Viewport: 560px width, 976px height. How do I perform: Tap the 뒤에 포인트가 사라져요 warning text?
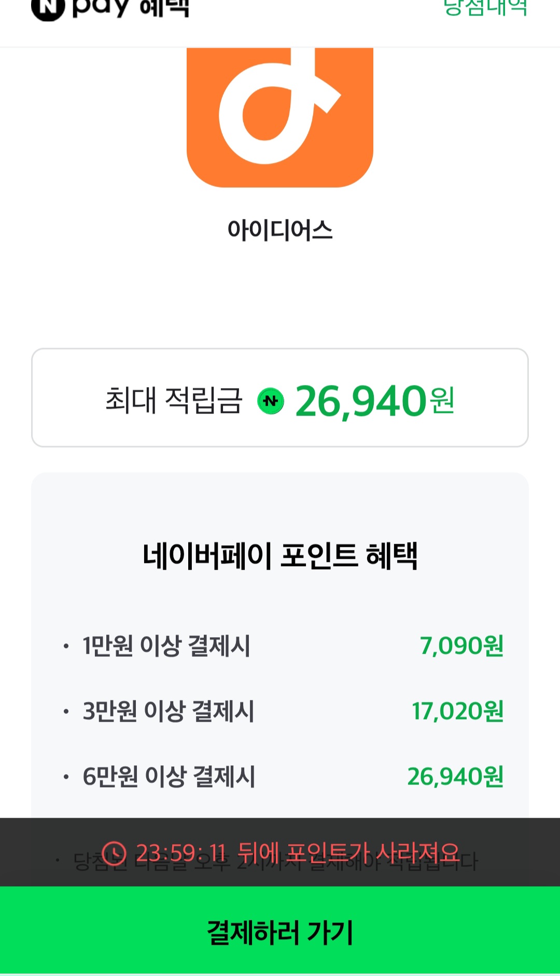click(x=348, y=853)
